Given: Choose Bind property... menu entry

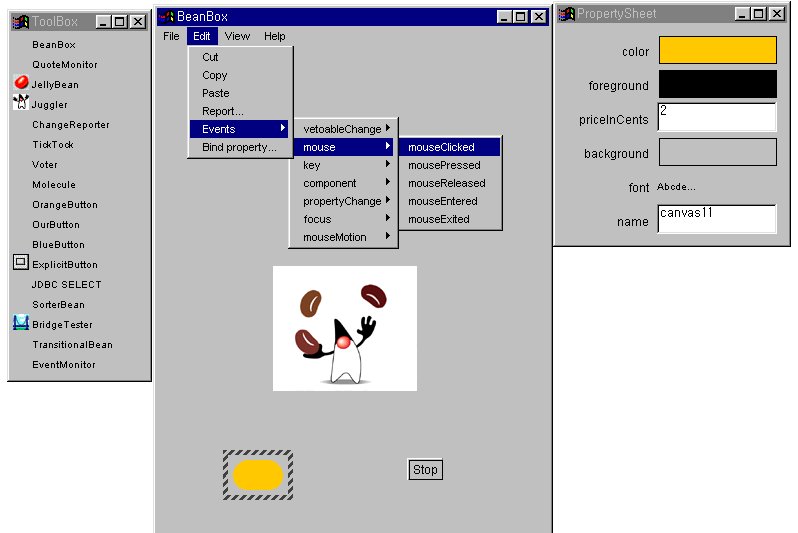Looking at the screenshot, I should pos(240,147).
